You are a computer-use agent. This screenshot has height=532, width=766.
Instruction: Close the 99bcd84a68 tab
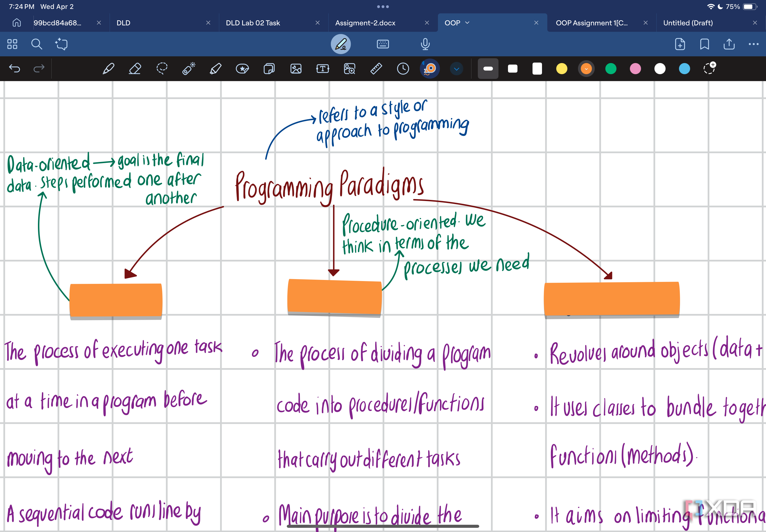99,23
